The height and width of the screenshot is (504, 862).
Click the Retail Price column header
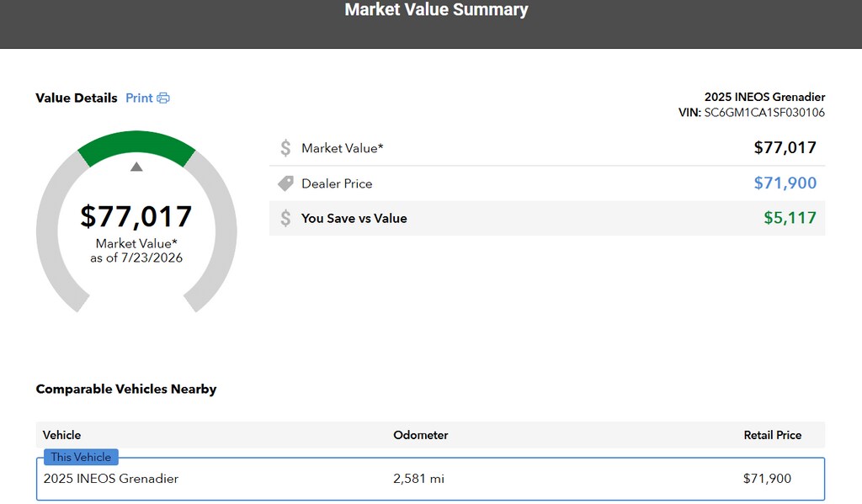[x=773, y=435]
